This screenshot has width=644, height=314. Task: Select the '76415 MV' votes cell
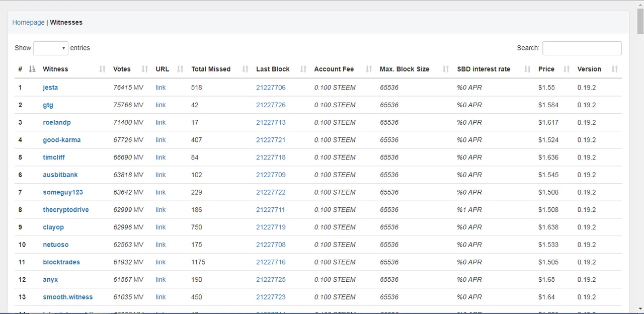(x=128, y=88)
